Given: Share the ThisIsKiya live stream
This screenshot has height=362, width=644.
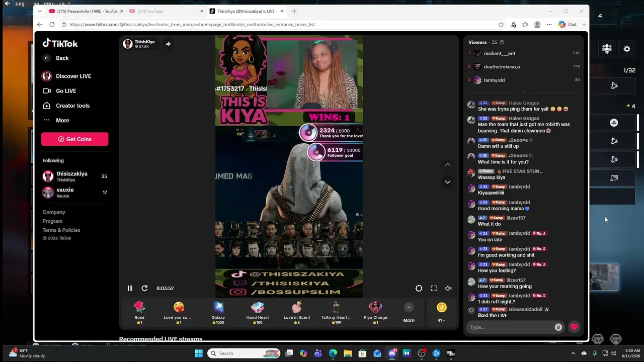Looking at the screenshot, I should pos(168,44).
